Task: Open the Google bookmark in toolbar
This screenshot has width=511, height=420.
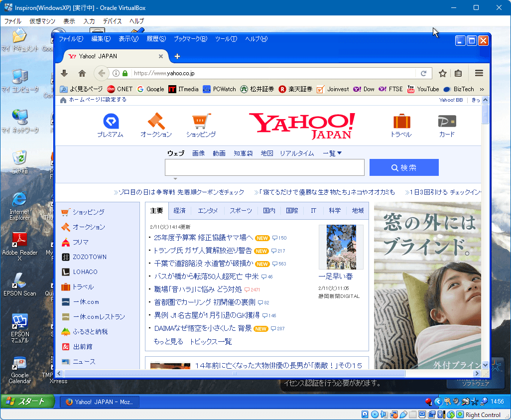Action: 150,89
